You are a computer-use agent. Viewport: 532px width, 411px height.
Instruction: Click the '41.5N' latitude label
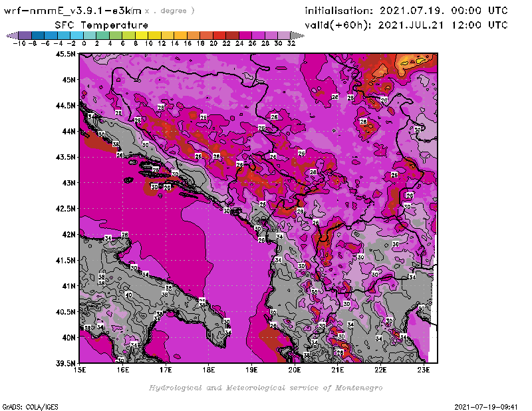point(65,260)
